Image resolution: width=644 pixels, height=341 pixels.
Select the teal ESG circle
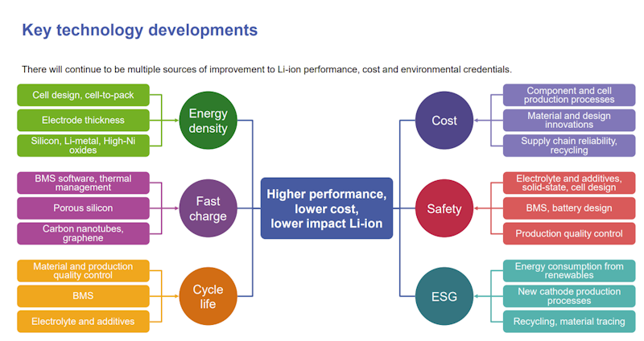(444, 297)
